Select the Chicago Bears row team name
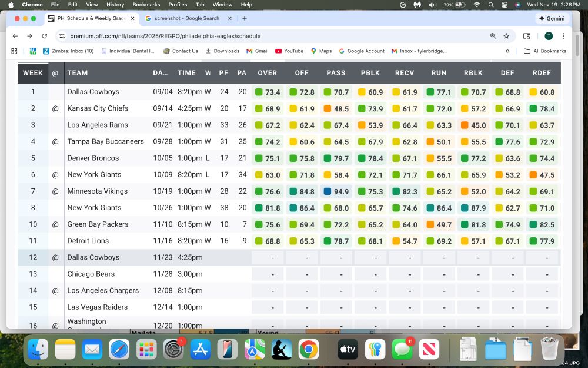The image size is (588, 368). click(x=91, y=274)
